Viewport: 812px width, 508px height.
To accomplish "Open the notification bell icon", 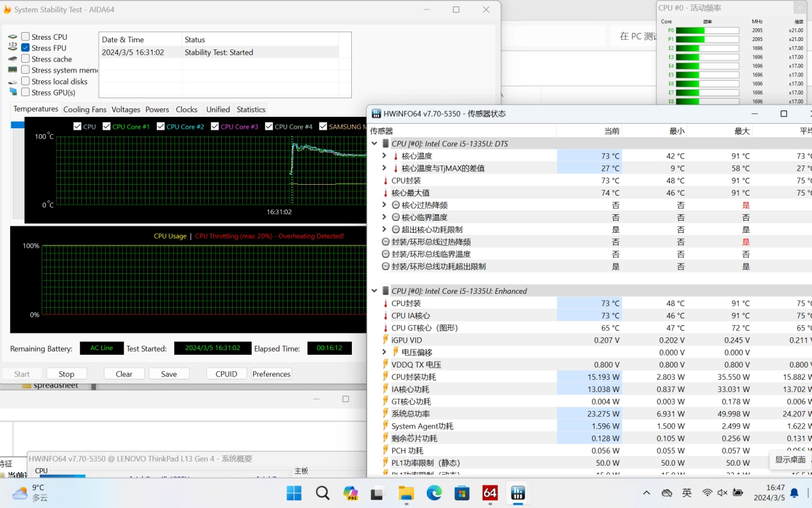I will 794,493.
